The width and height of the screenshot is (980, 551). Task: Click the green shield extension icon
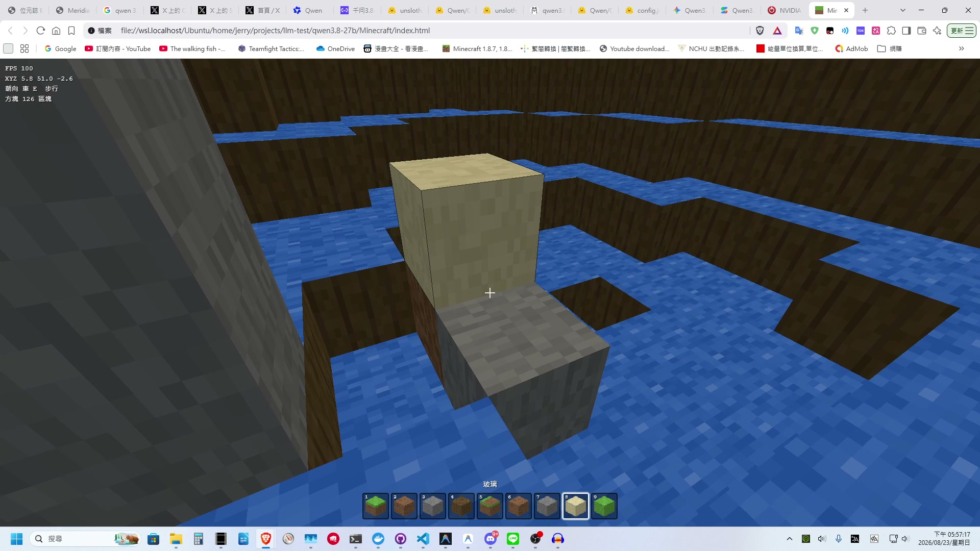(x=815, y=31)
